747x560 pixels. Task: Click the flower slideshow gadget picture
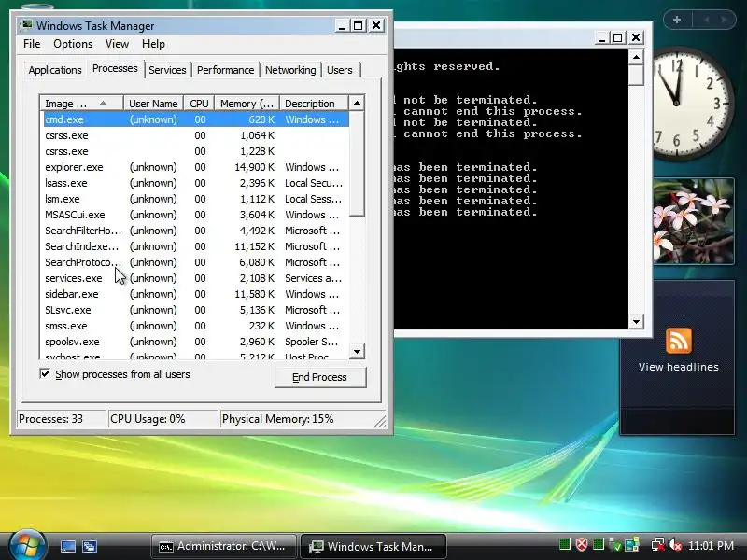click(694, 221)
